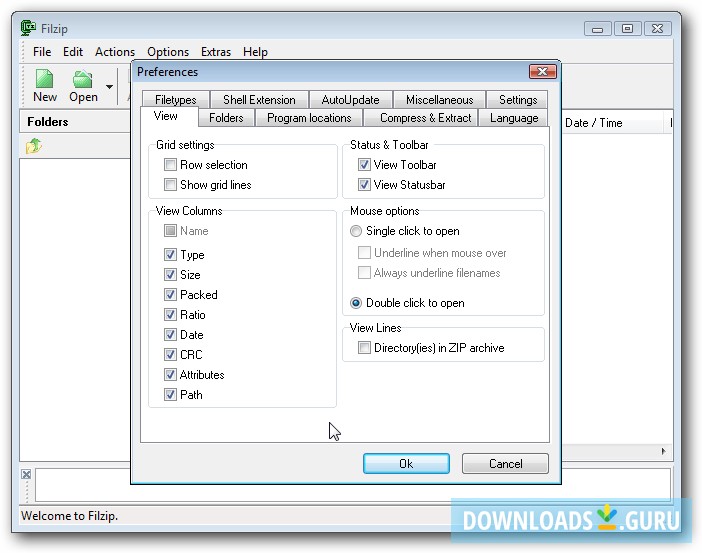Uncheck the Ratio column checkbox
The height and width of the screenshot is (553, 702).
[170, 315]
